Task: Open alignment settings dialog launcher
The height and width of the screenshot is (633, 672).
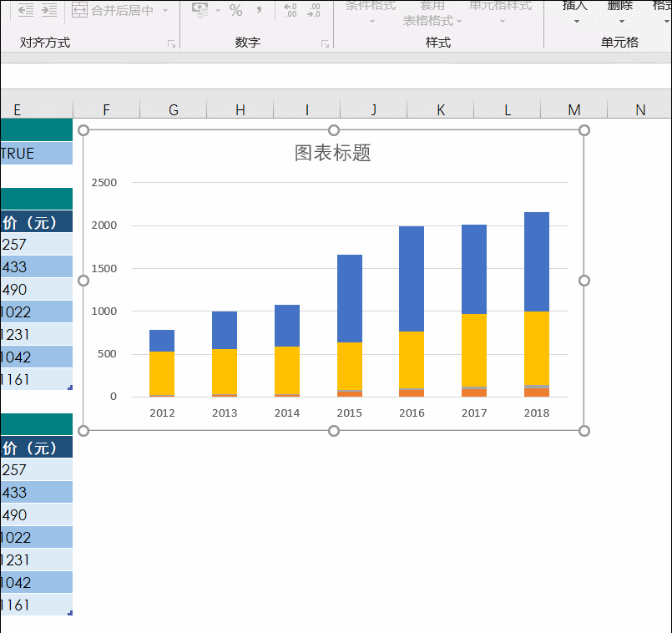Action: point(171,43)
